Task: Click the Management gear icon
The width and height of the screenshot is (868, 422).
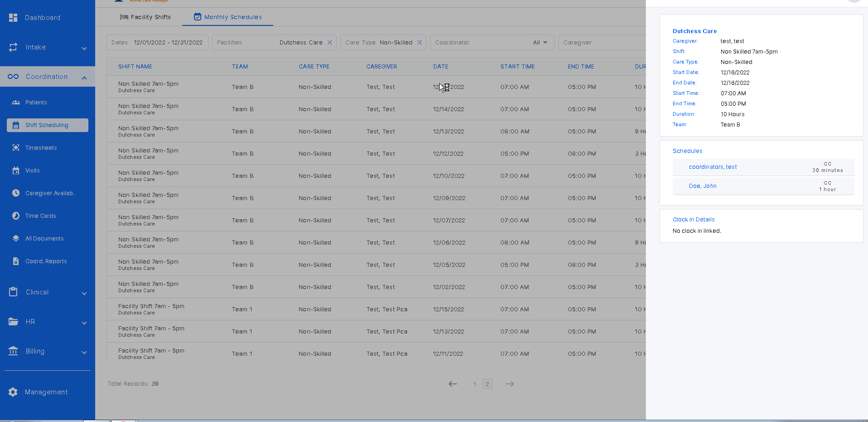Action: tap(13, 392)
